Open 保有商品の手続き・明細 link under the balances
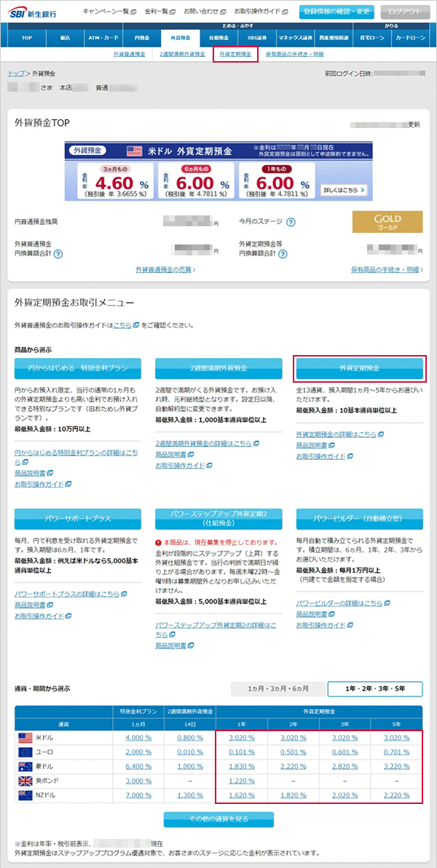 click(387, 270)
